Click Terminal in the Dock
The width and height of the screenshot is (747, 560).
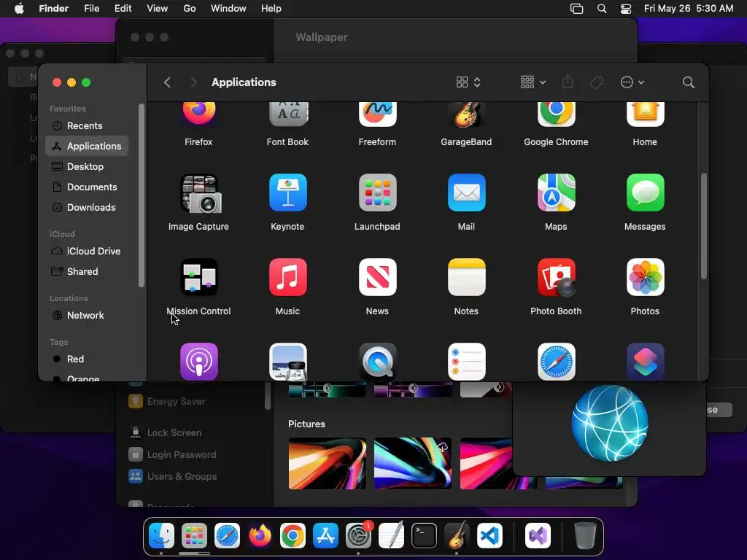click(x=424, y=535)
